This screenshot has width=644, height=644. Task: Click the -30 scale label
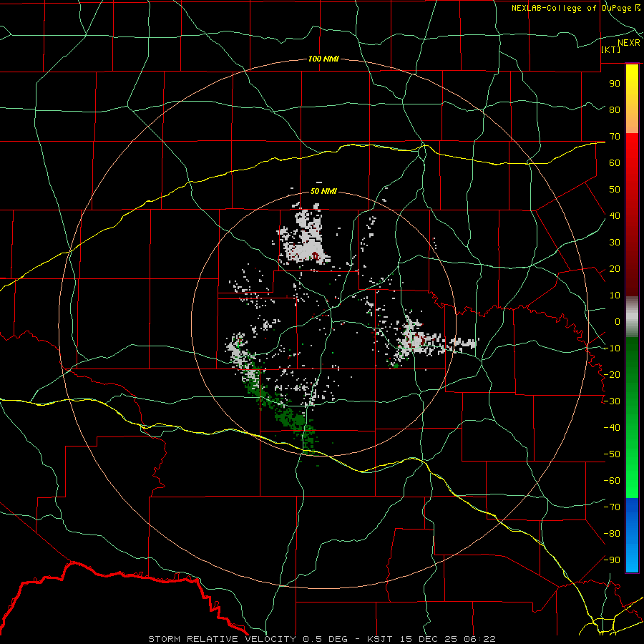tap(612, 401)
